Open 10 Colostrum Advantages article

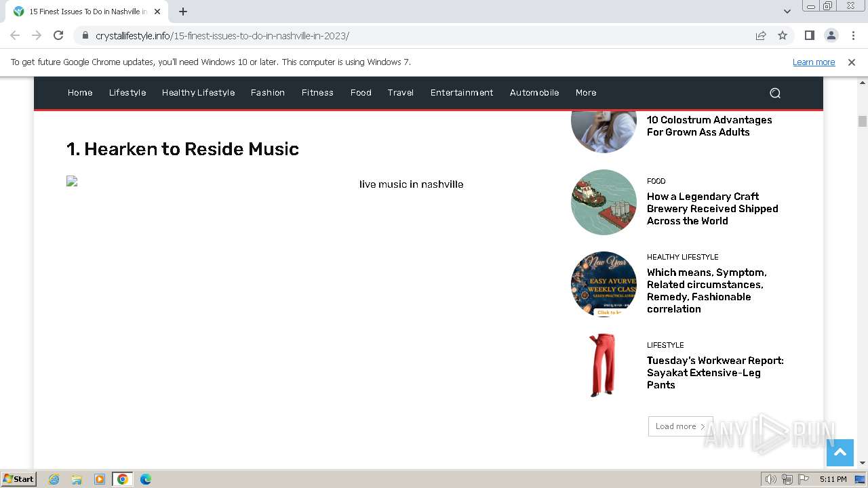point(709,126)
